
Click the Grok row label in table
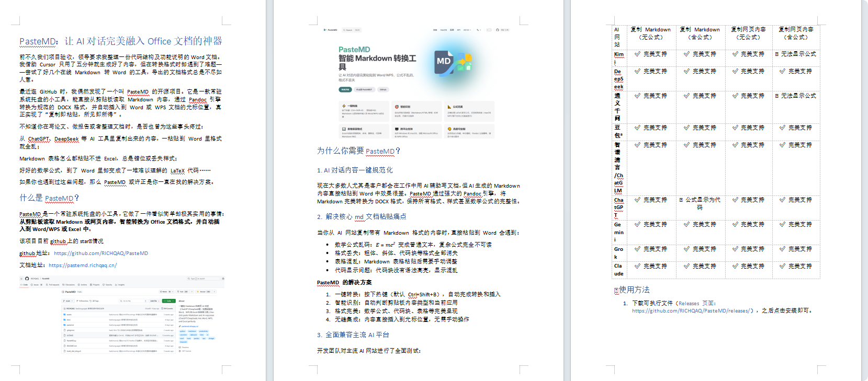[x=618, y=253]
